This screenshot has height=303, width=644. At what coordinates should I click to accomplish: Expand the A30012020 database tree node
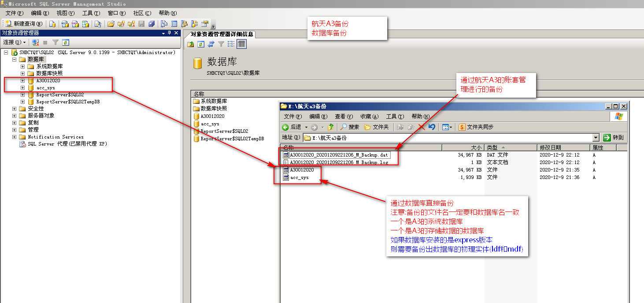pos(22,80)
